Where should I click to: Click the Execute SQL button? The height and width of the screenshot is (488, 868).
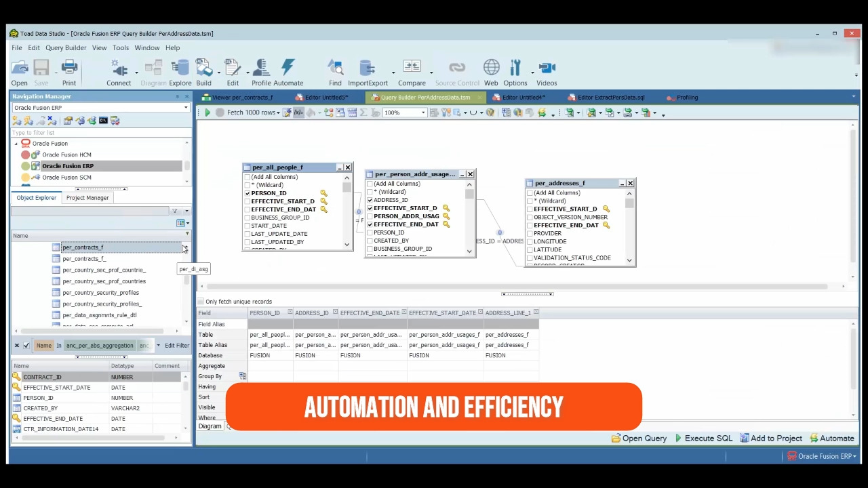708,438
